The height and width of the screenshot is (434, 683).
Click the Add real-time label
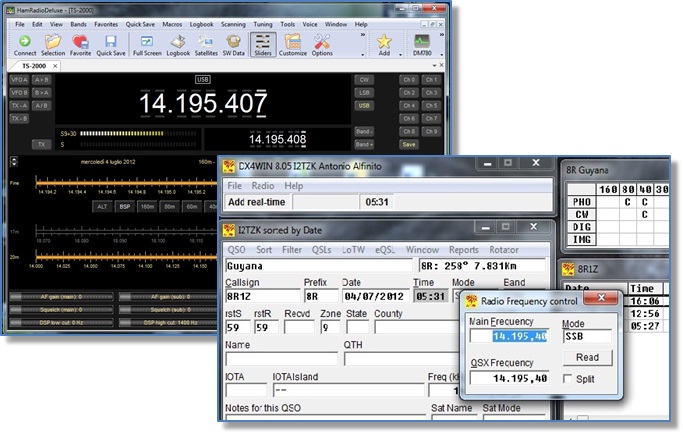pos(257,202)
